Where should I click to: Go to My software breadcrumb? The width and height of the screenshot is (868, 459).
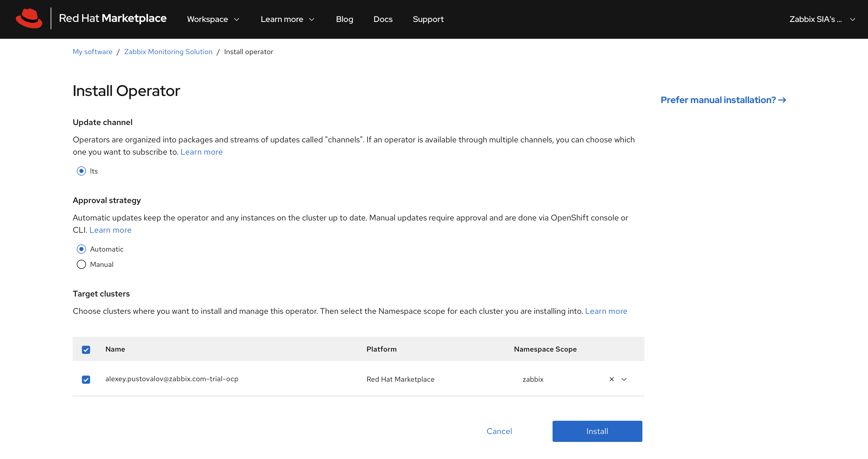point(92,52)
